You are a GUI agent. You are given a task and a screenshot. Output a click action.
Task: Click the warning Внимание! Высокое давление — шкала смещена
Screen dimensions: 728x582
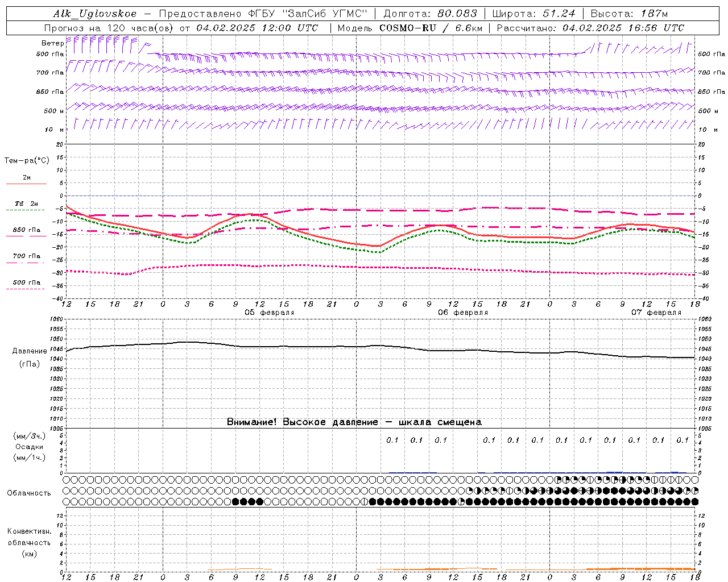pyautogui.click(x=354, y=422)
